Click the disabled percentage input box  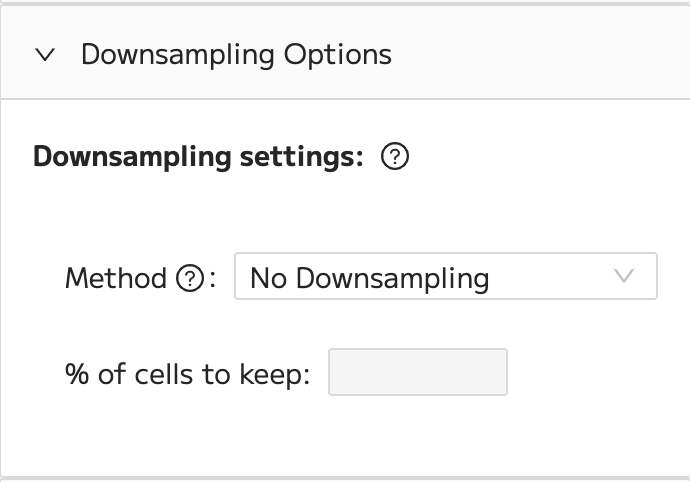point(418,372)
